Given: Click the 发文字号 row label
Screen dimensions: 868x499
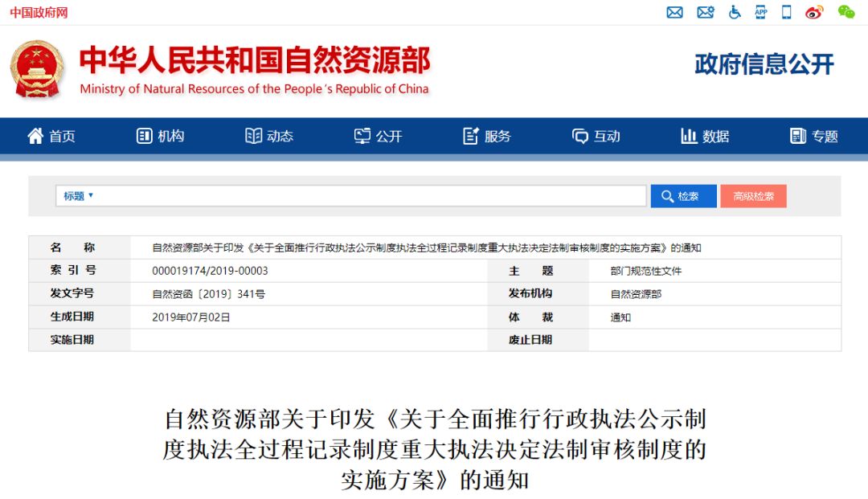Looking at the screenshot, I should (72, 294).
